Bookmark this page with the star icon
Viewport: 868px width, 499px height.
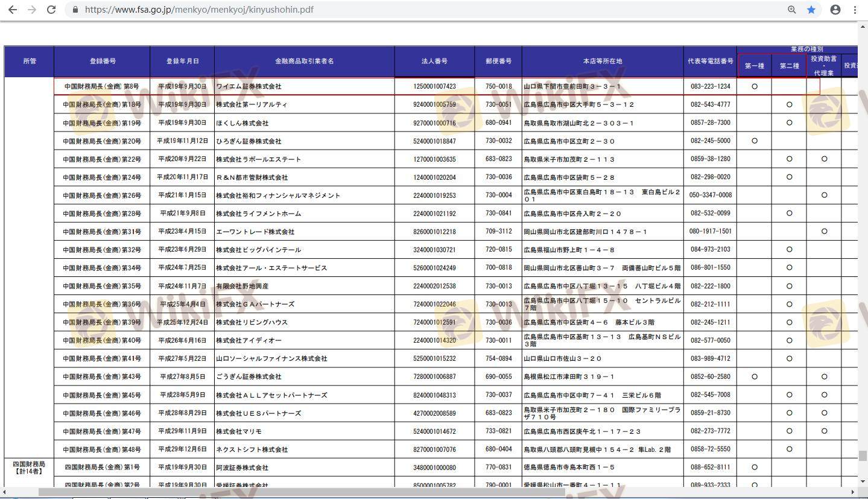[811, 10]
